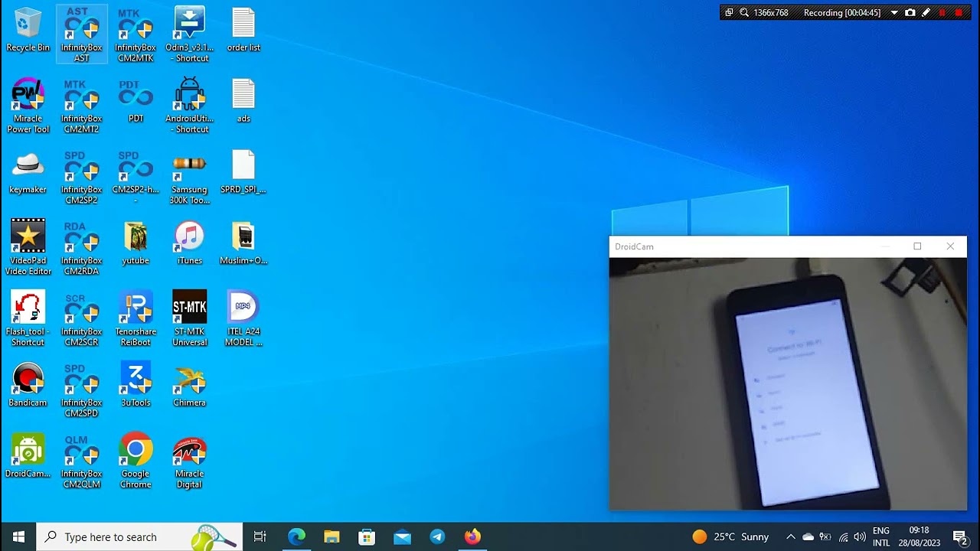
Task: Select InfinityBox CM2SP2 shortcut
Action: pos(82,177)
